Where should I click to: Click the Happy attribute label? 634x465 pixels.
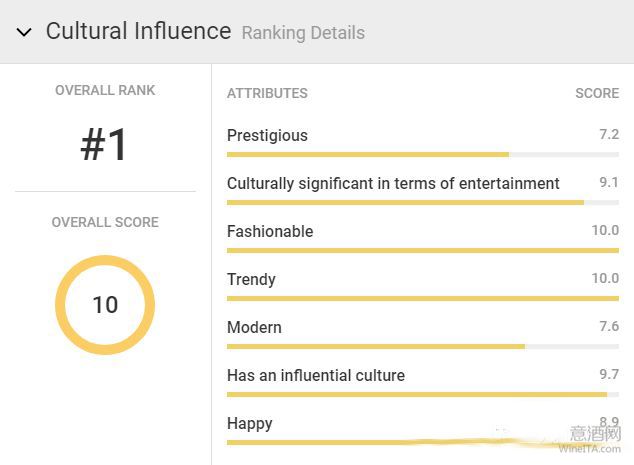pos(249,424)
